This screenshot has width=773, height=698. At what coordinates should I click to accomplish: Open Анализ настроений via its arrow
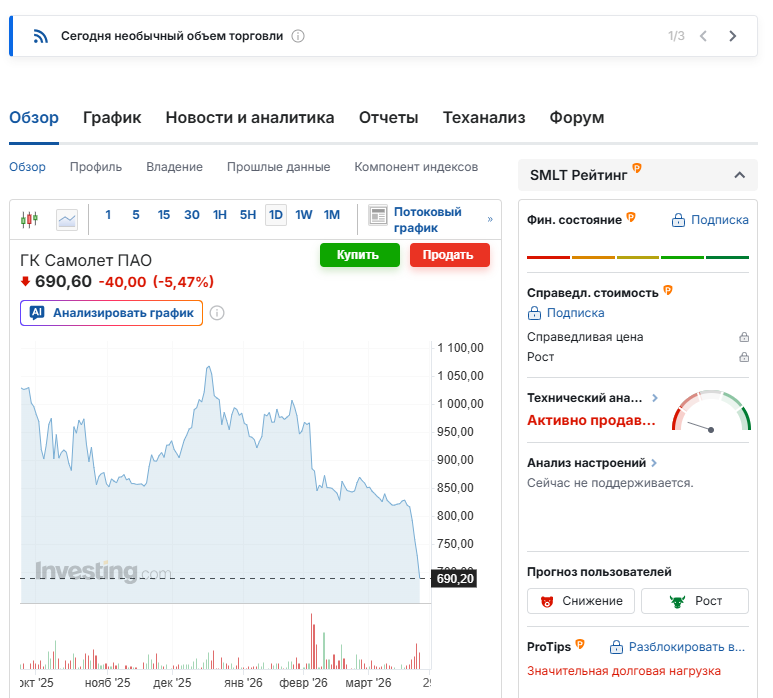[x=654, y=463]
